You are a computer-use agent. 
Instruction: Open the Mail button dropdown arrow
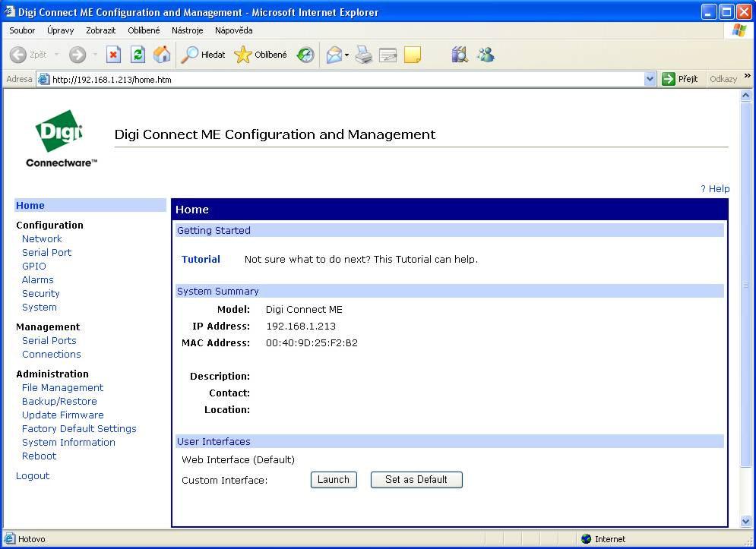(x=346, y=55)
